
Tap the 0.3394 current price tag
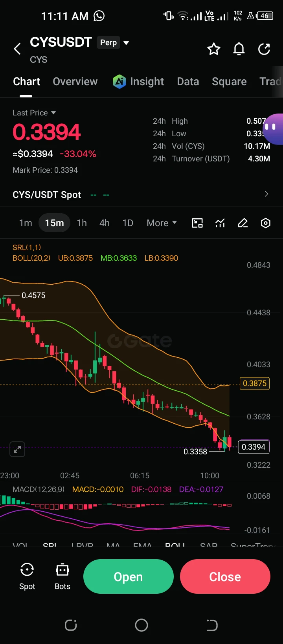[x=254, y=447]
